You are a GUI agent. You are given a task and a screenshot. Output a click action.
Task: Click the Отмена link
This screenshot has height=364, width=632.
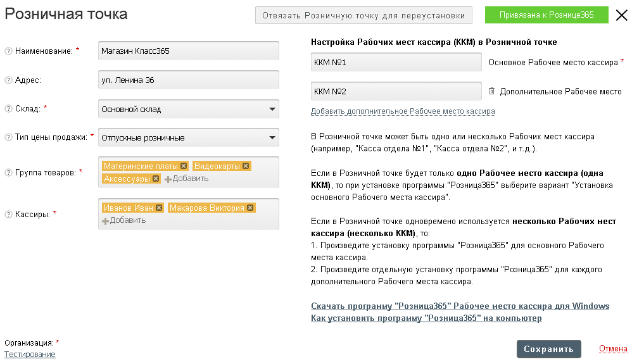pos(612,349)
